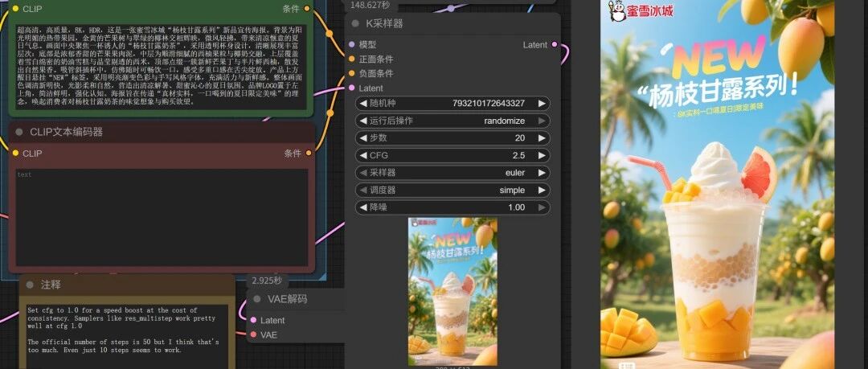Select next 采样器 with right arrow
This screenshot has height=369, width=868.
point(542,172)
